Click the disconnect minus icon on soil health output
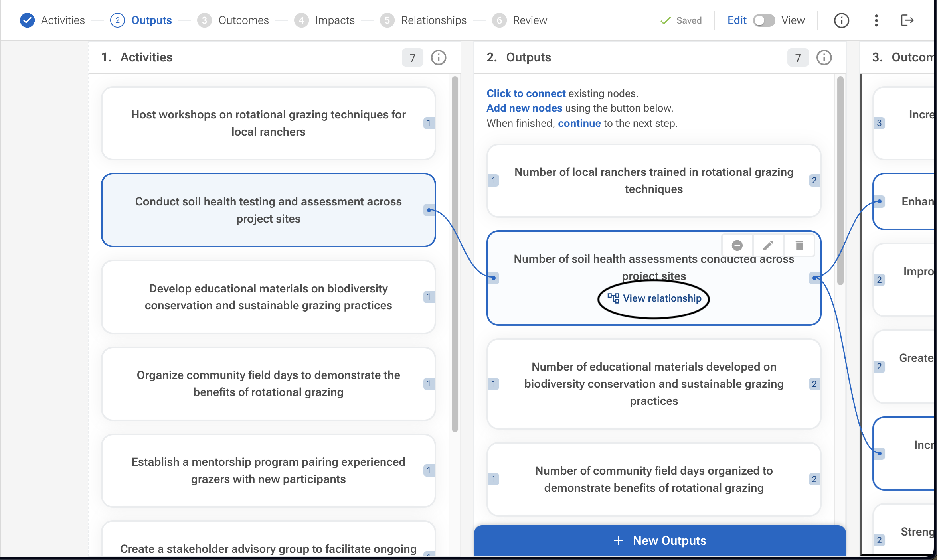The width and height of the screenshot is (937, 560). coord(737,245)
